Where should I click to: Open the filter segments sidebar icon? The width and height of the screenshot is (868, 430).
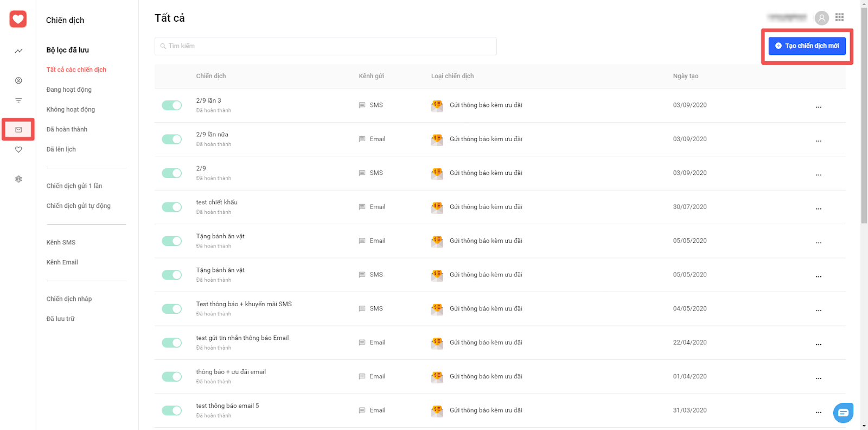point(18,100)
